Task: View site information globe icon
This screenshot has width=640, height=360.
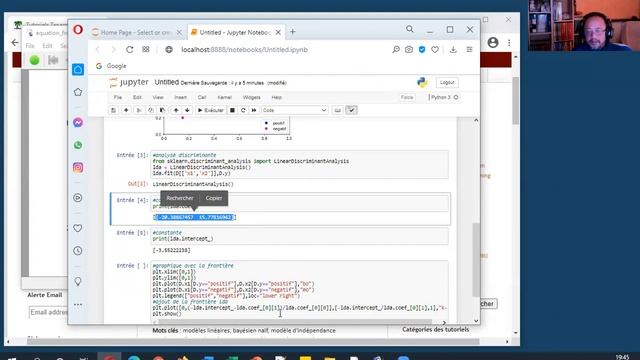Action: 169,50
